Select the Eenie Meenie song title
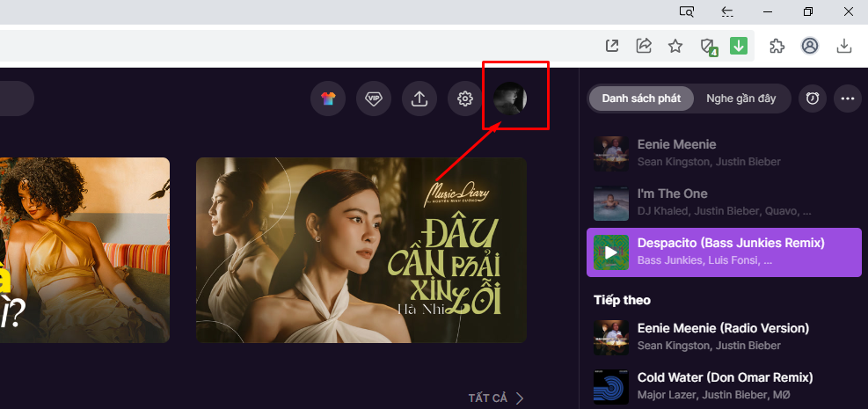 [676, 144]
